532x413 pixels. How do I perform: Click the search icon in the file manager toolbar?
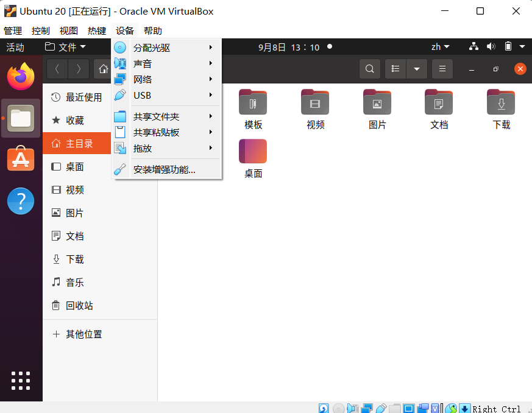pos(369,69)
